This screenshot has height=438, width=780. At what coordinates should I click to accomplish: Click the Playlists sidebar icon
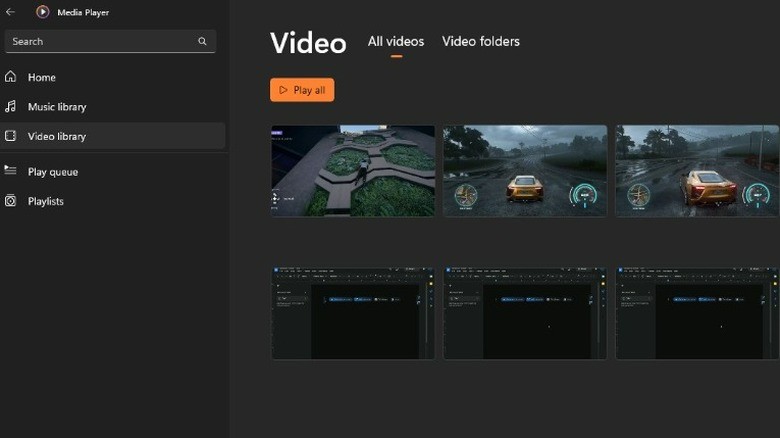point(11,201)
